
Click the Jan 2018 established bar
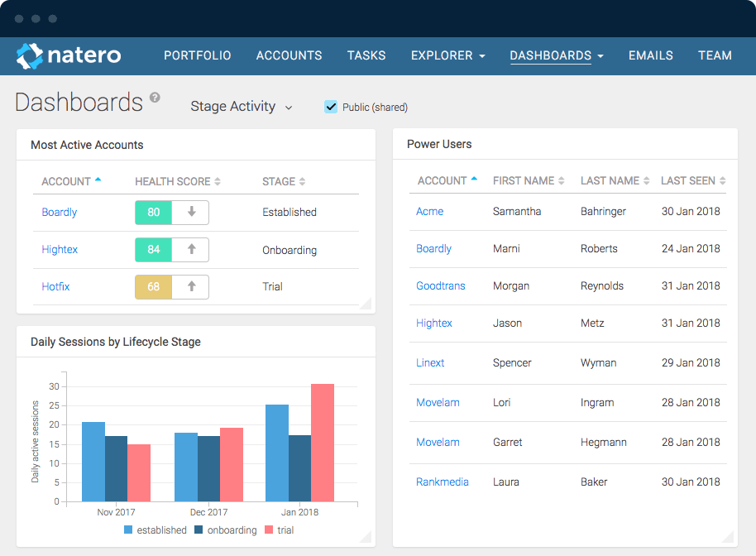pos(277,453)
